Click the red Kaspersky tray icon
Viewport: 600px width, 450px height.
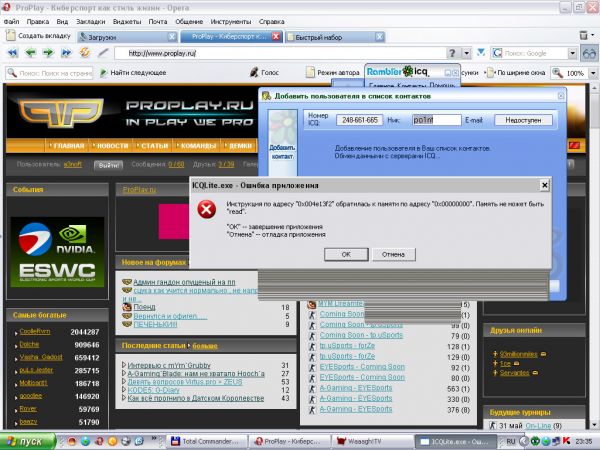tap(566, 441)
